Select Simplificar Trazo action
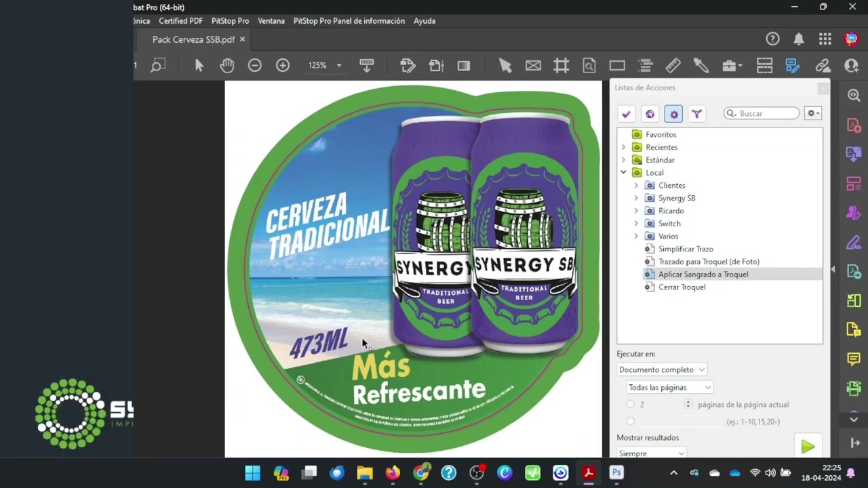Screen dimensions: 868x488 pyautogui.click(x=686, y=249)
